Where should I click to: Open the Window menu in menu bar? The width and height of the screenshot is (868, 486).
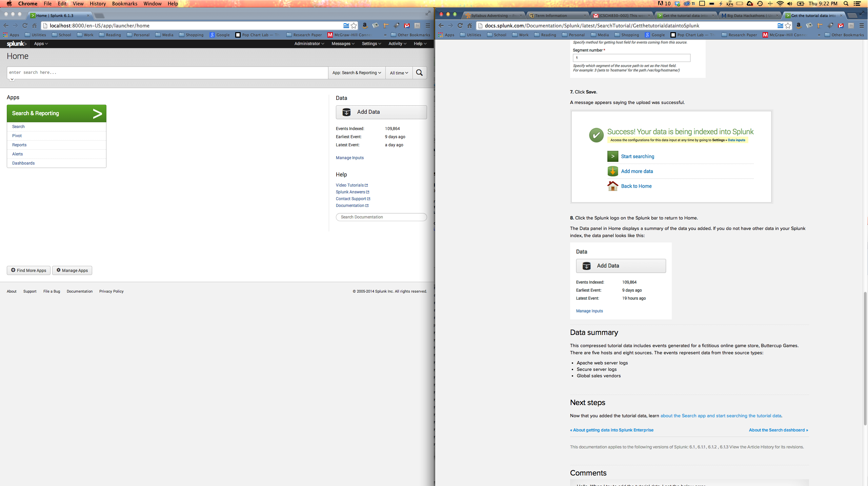click(x=153, y=4)
